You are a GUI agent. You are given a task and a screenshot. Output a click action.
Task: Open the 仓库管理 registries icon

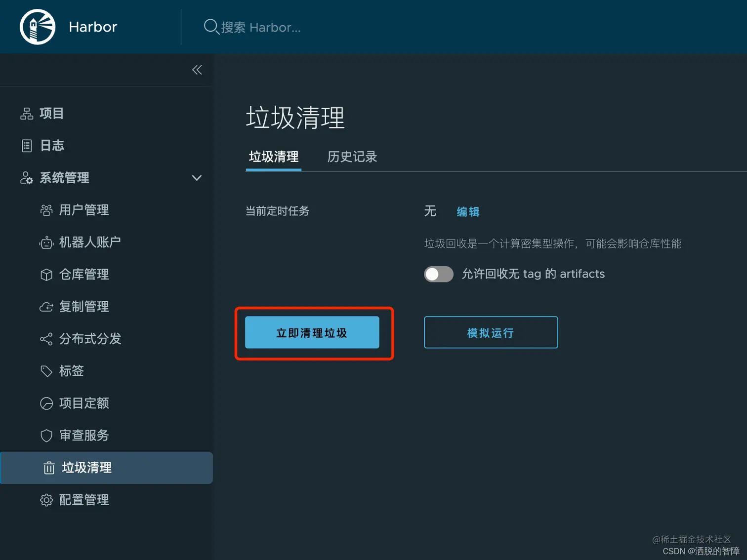[46, 275]
